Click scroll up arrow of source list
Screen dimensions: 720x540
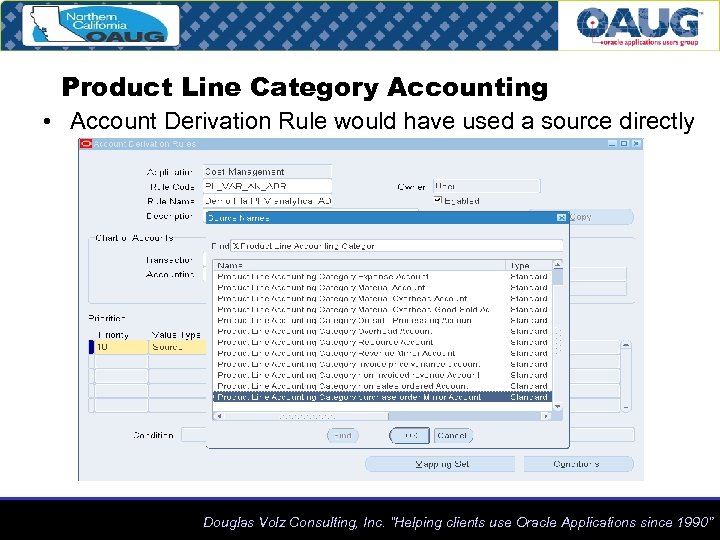pyautogui.click(x=557, y=264)
